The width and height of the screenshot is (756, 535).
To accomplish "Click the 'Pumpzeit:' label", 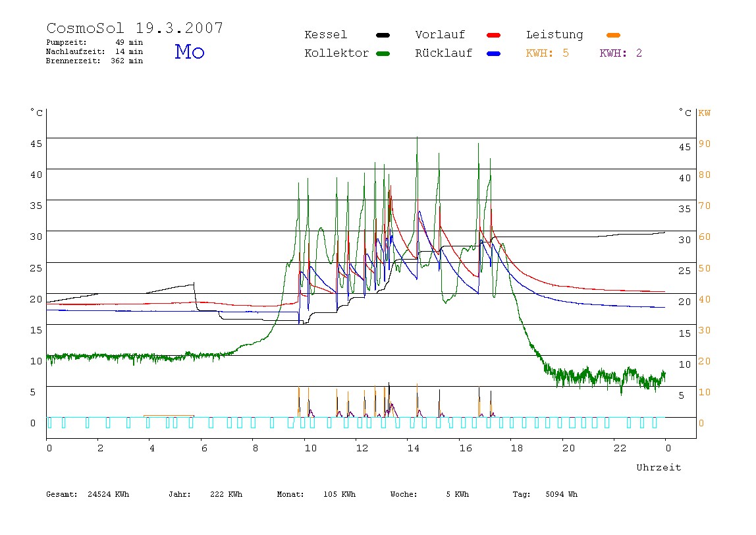I will click(67, 42).
